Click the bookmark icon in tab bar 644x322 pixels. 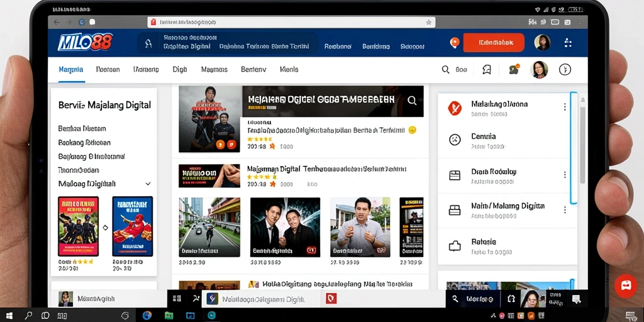coord(487,69)
